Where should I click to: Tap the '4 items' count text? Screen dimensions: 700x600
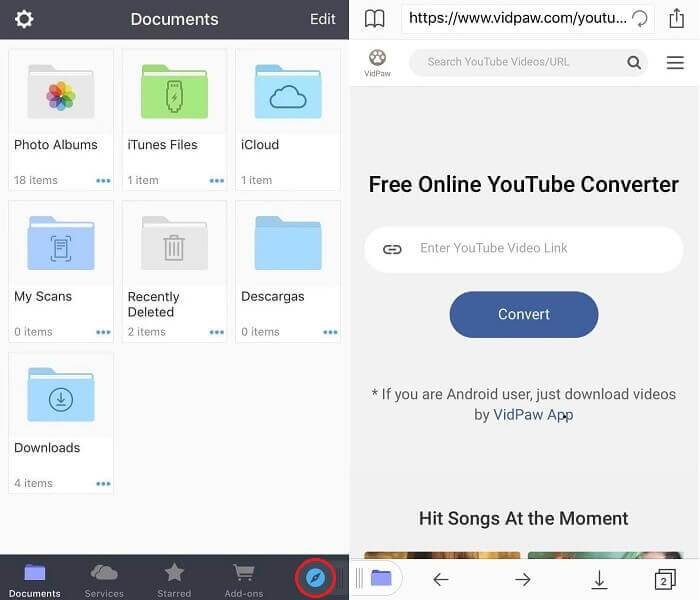tap(33, 483)
